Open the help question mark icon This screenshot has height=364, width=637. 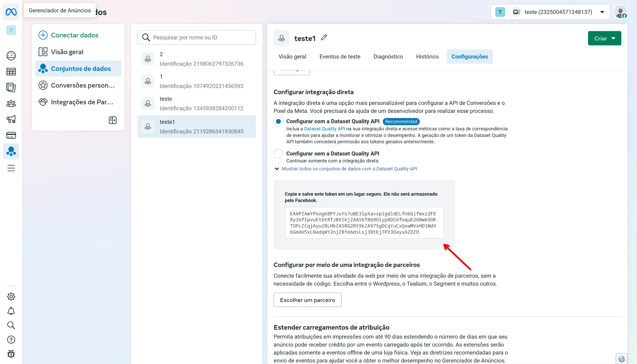point(11,340)
